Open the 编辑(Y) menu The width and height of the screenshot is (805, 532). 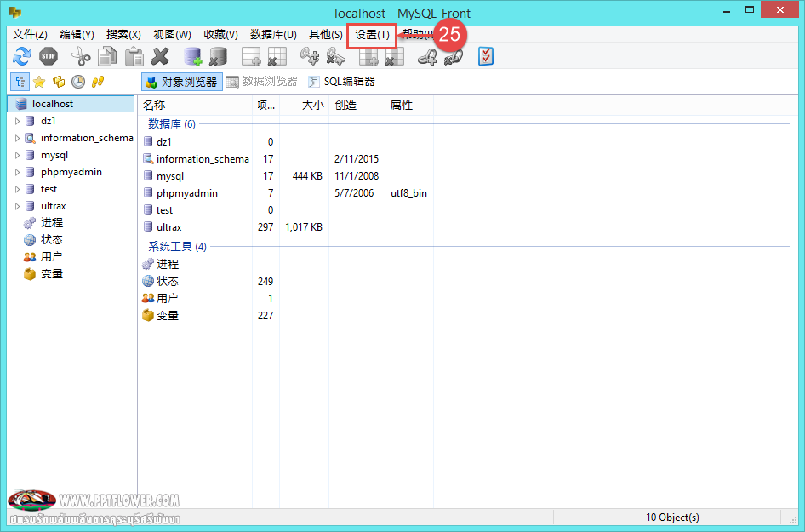tap(77, 34)
